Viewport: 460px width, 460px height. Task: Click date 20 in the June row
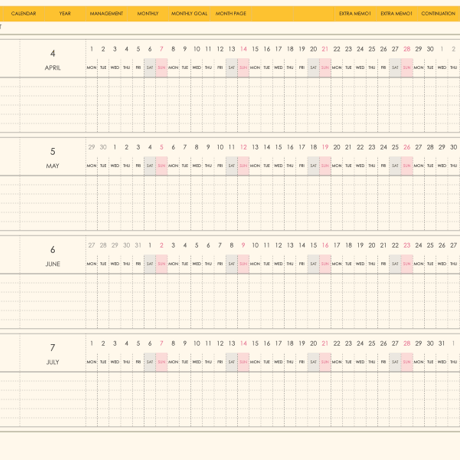pyautogui.click(x=372, y=245)
